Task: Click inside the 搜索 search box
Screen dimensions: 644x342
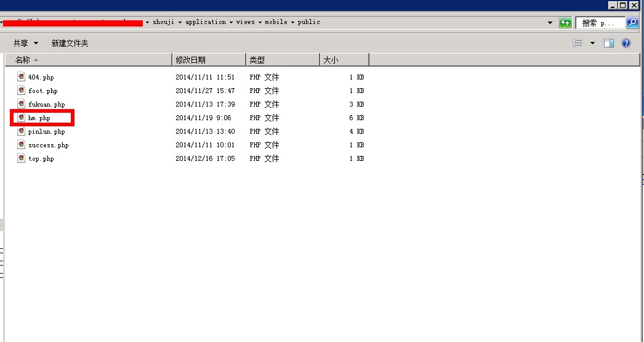Action: click(599, 23)
